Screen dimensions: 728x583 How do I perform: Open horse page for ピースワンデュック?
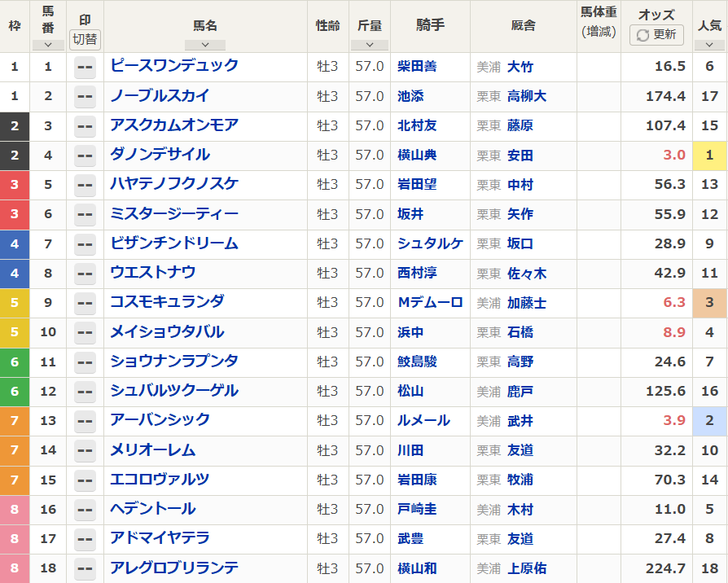174,65
